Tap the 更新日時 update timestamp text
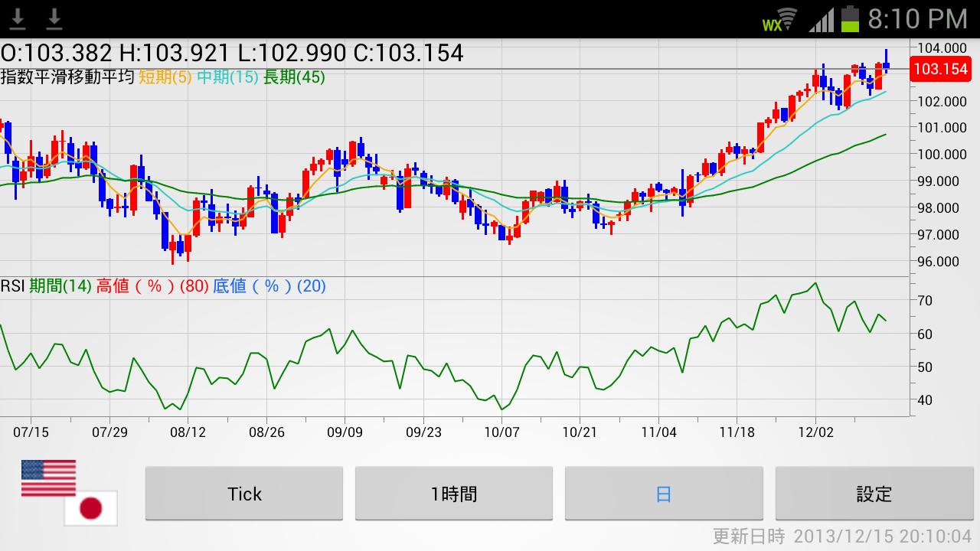 point(842,536)
